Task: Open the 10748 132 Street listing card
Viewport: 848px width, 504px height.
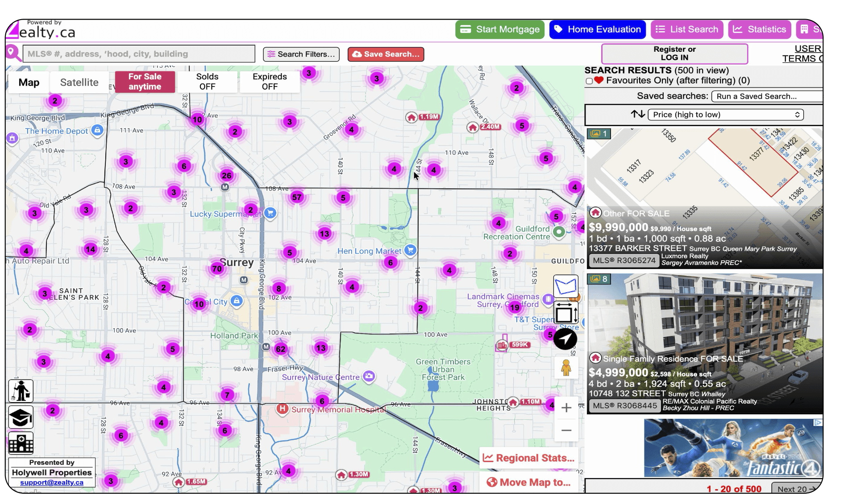Action: [x=705, y=344]
